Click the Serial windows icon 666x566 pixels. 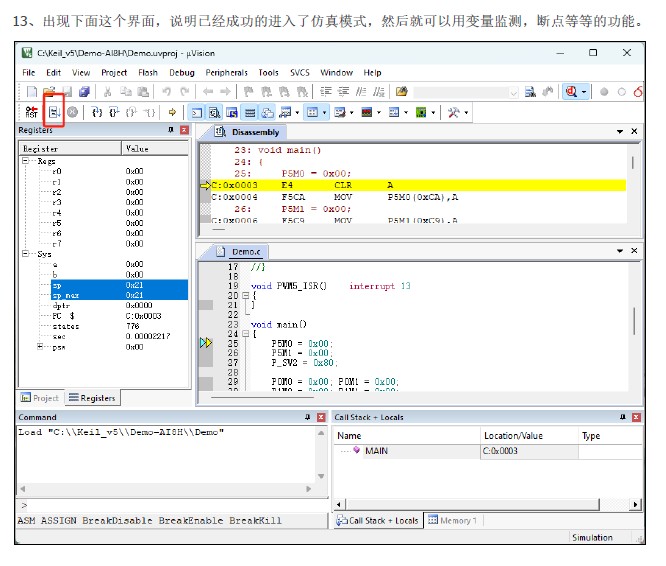coord(340,113)
